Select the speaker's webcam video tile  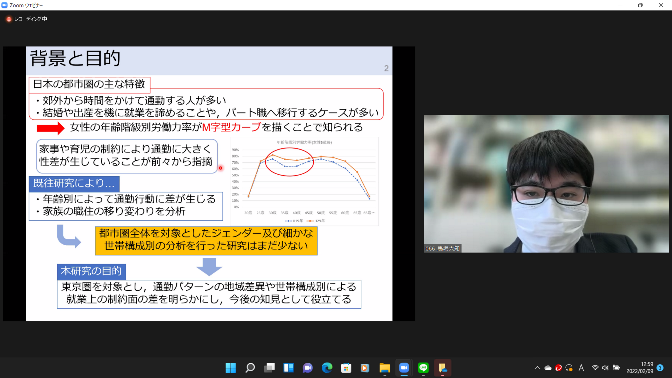(546, 184)
